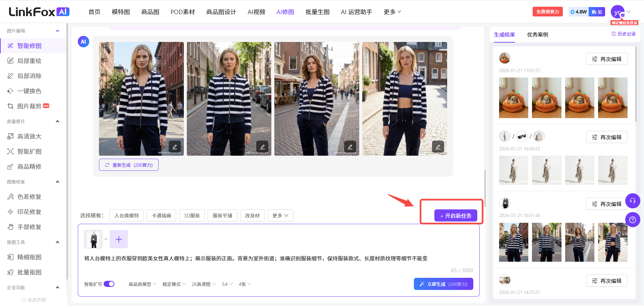Open 稳定模式 dropdown
644x306 pixels.
(x=174, y=284)
